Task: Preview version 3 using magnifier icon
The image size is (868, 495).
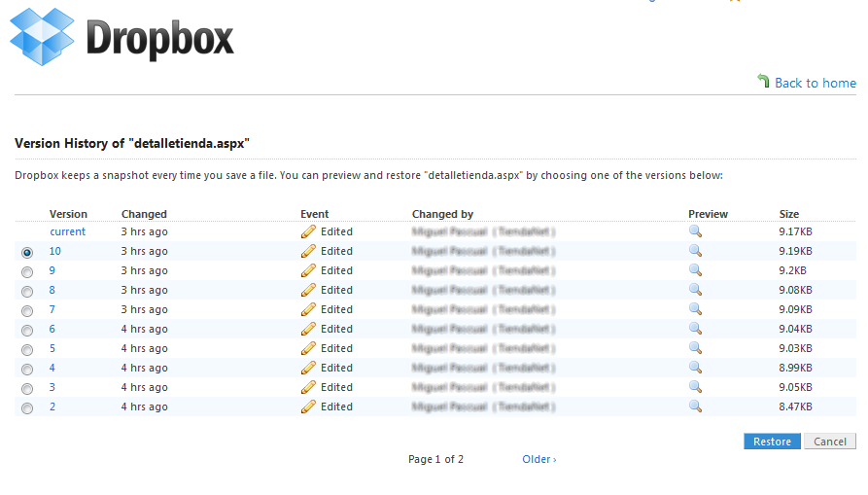Action: [695, 387]
